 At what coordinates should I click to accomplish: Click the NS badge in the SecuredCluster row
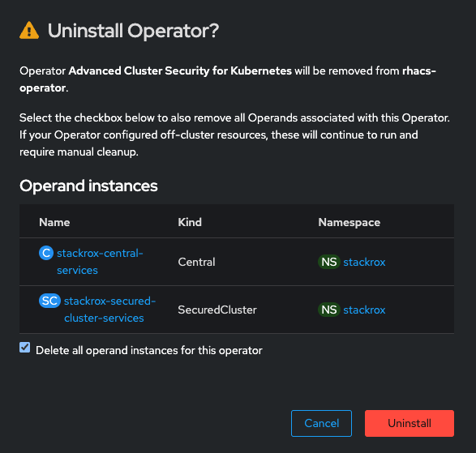pos(328,310)
